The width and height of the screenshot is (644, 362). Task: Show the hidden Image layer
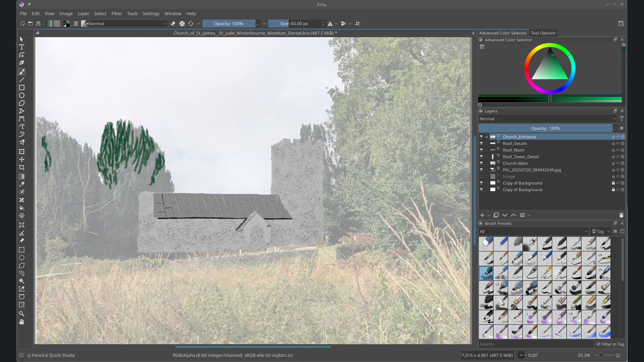pyautogui.click(x=481, y=177)
